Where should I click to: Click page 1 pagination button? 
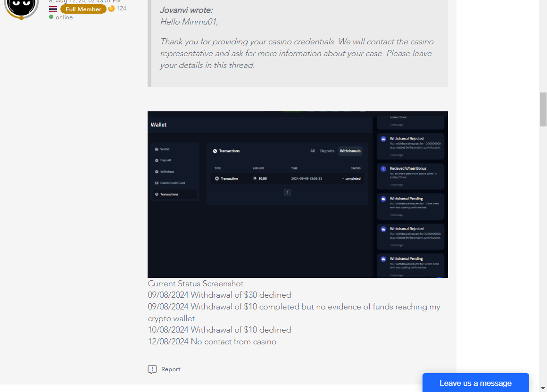tap(287, 192)
